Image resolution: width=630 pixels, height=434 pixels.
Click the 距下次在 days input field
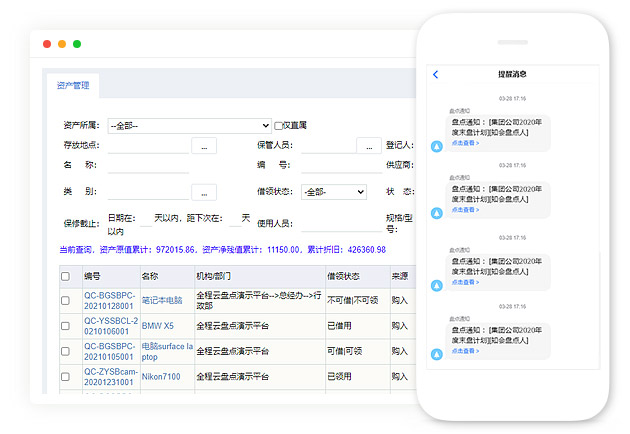click(x=235, y=219)
